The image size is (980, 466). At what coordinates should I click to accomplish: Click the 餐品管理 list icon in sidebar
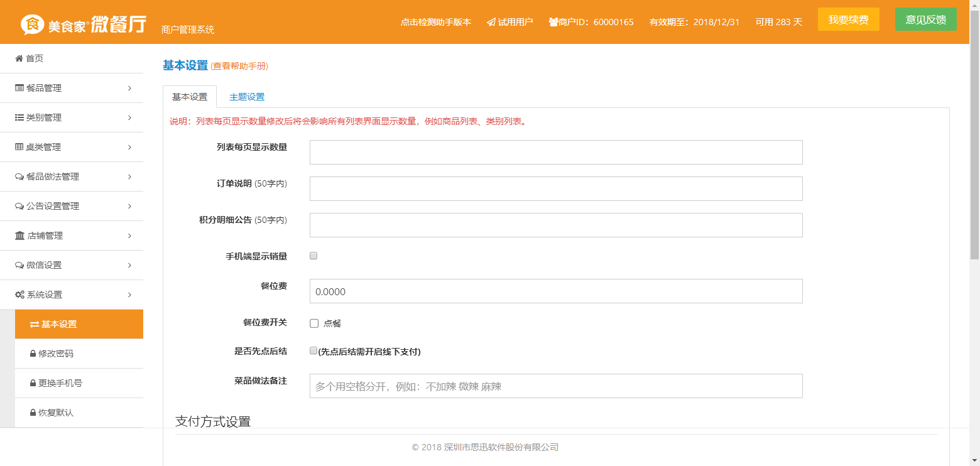point(19,88)
